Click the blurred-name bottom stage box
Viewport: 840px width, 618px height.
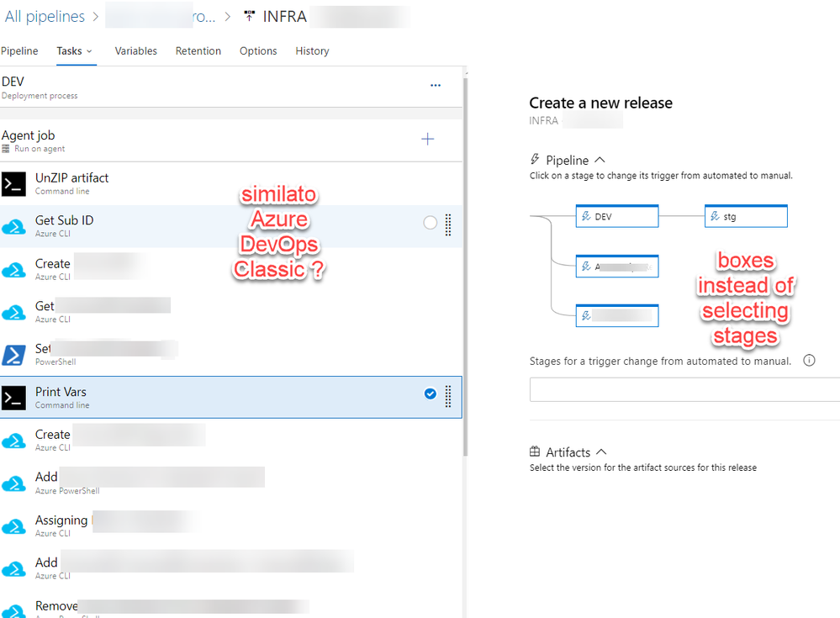(617, 315)
